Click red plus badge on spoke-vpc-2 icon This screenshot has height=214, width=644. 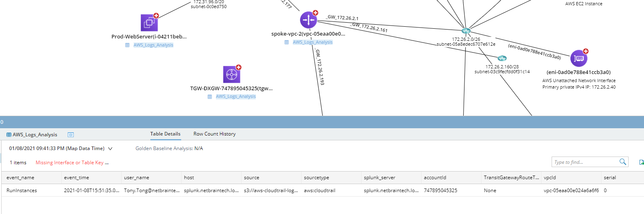tap(315, 13)
